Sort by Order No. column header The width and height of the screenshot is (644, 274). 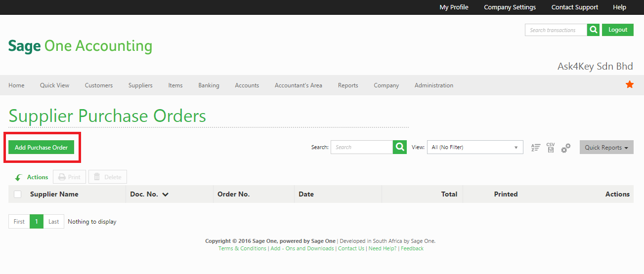tap(234, 194)
